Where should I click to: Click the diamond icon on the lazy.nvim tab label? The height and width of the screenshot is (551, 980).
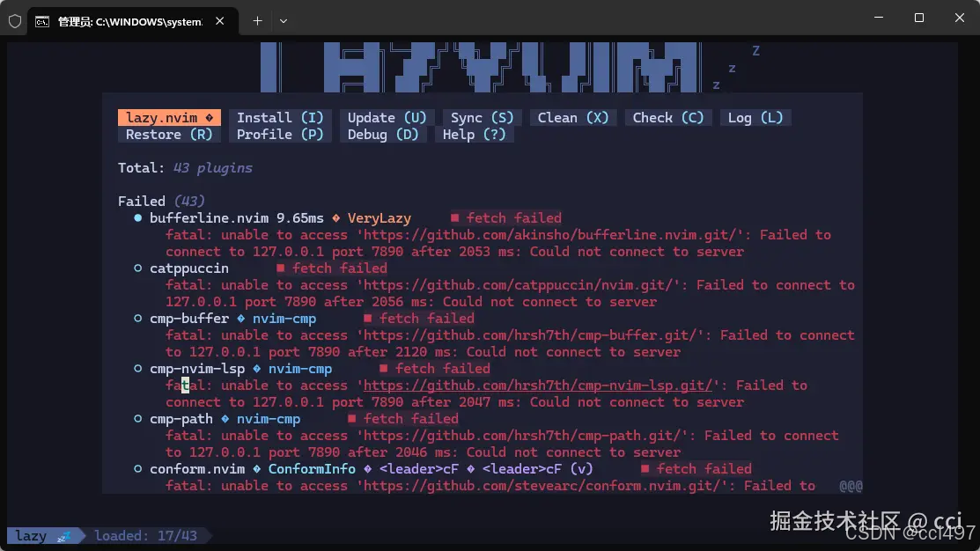(x=209, y=117)
